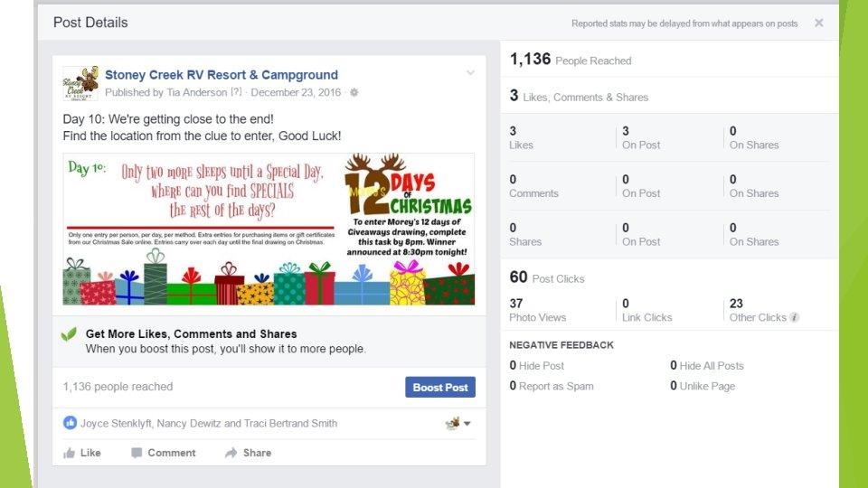868x488 pixels.
Task: Open Stoney Creek RV Resort & Campground link
Action: (x=222, y=75)
